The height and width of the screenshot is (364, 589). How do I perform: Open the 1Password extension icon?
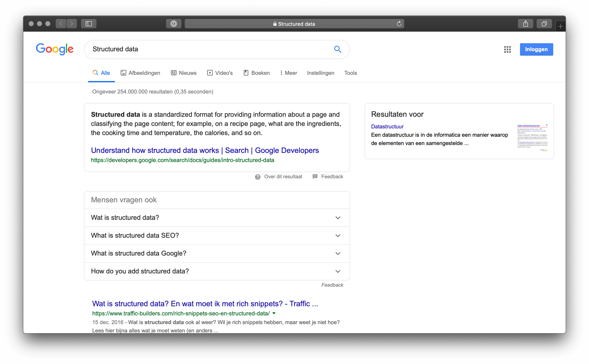click(174, 24)
